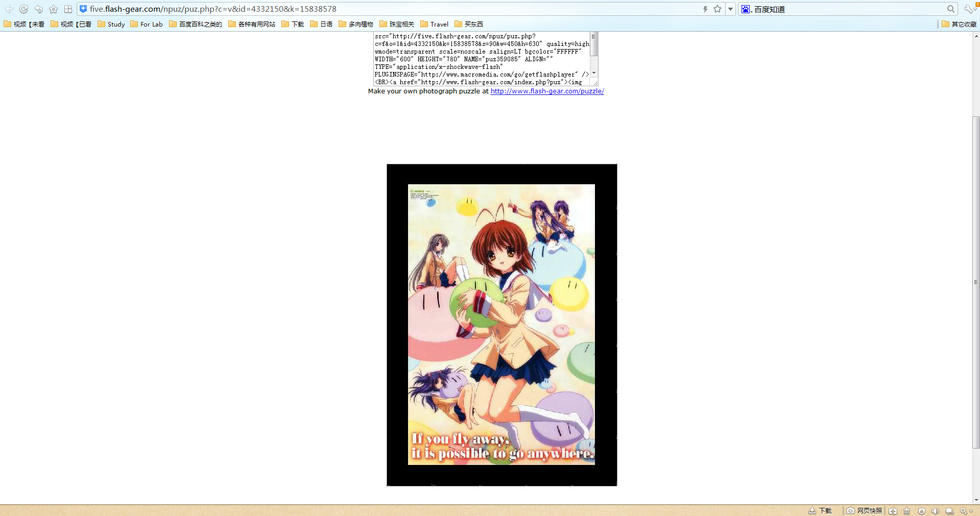
Task: Open the Study bookmarks folder
Action: [111, 24]
